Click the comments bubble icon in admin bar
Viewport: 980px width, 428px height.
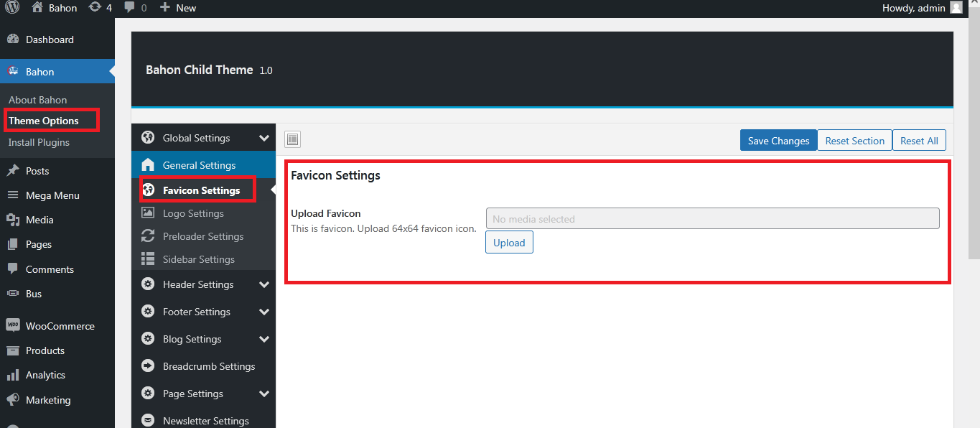(x=129, y=7)
